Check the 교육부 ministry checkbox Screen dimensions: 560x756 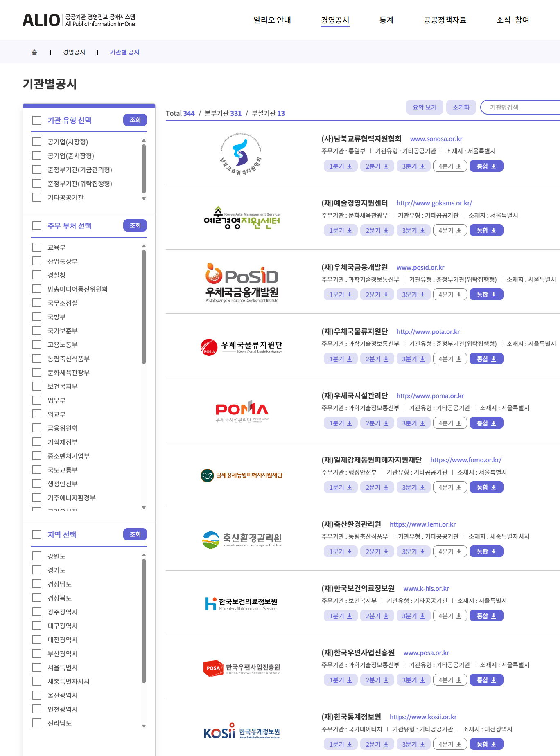coord(37,247)
